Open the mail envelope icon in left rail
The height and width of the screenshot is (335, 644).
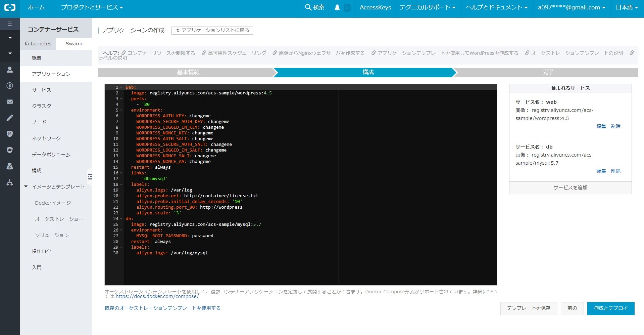click(x=10, y=102)
